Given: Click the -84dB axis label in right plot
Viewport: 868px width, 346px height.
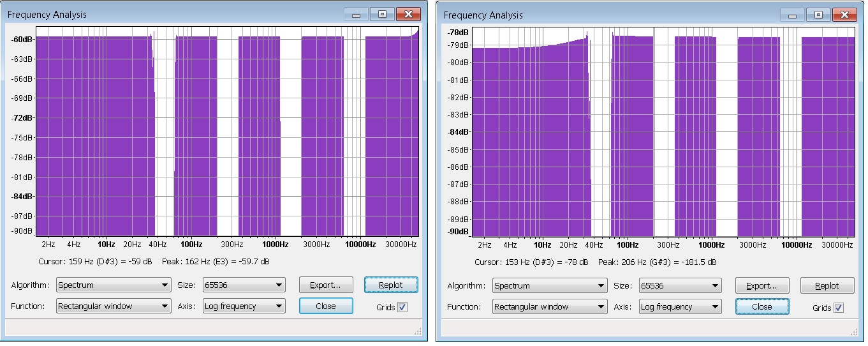Looking at the screenshot, I should coord(459,132).
